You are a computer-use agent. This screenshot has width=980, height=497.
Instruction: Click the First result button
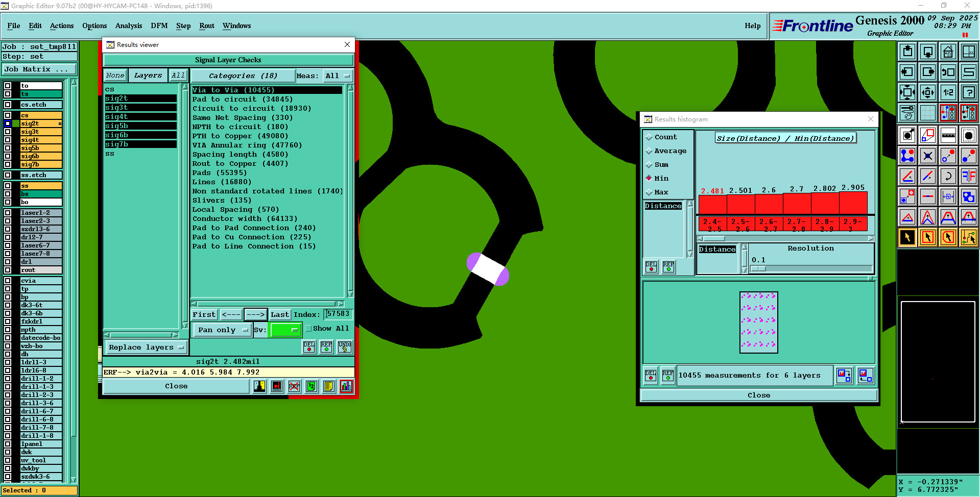click(204, 315)
